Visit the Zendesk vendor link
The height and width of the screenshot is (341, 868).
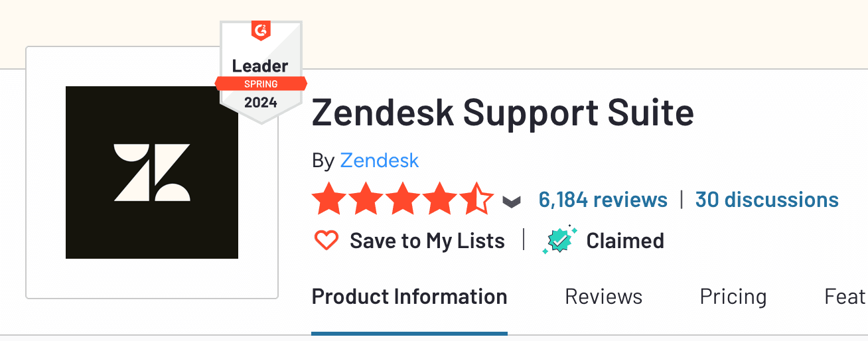click(379, 161)
